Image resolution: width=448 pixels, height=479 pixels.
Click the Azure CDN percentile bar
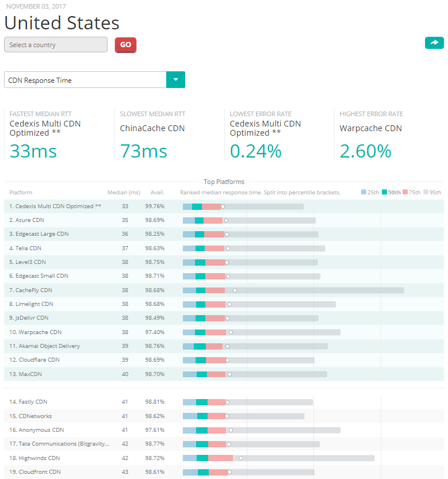tap(249, 220)
